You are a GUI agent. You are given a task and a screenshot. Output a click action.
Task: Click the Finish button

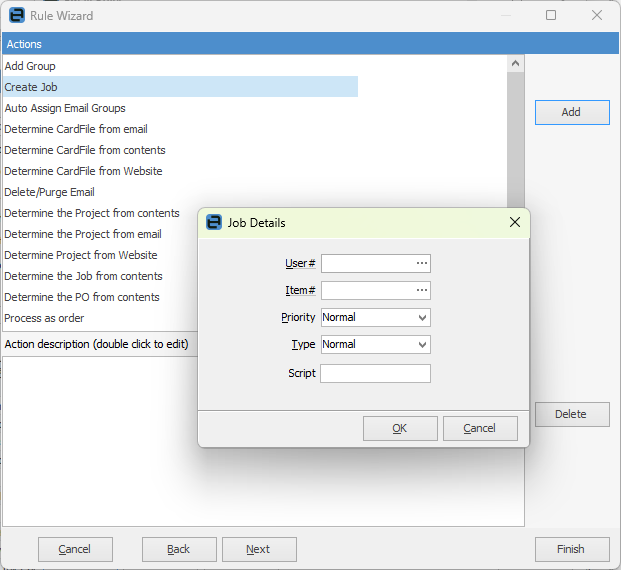(x=572, y=549)
